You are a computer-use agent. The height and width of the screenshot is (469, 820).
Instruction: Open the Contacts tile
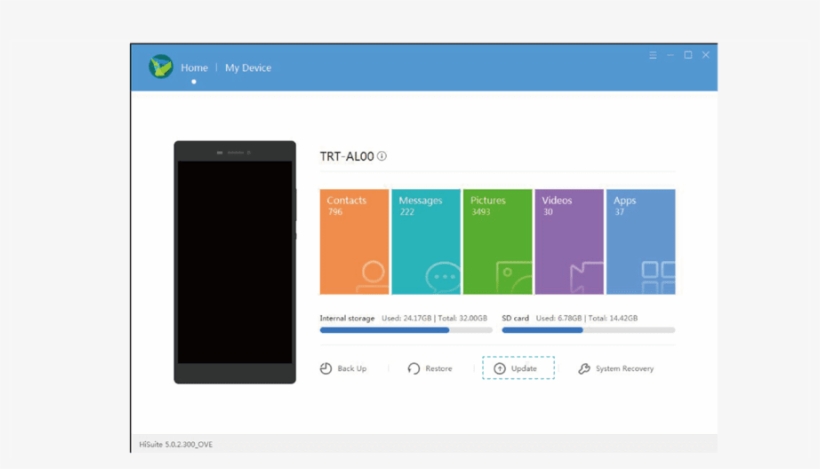coord(354,242)
